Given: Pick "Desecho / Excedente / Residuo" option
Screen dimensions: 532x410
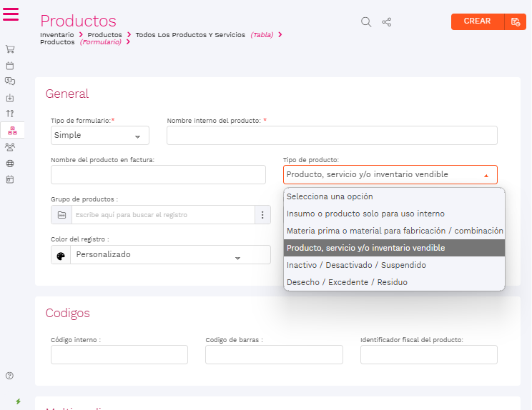Looking at the screenshot, I should pos(347,282).
